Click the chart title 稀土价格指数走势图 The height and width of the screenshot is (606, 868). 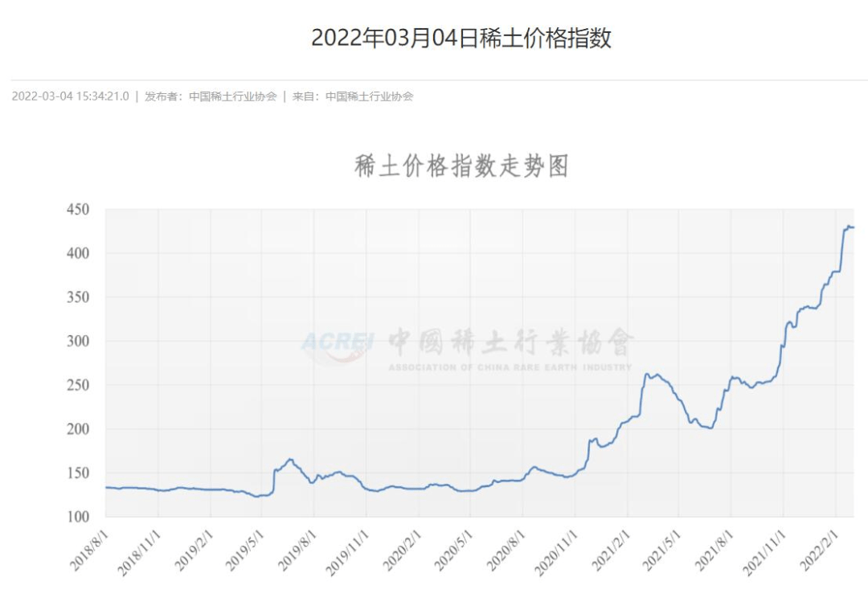pyautogui.click(x=461, y=166)
